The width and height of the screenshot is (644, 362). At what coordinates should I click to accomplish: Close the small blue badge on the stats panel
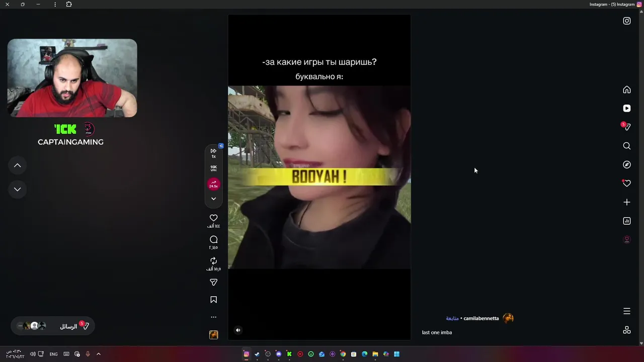pos(221,146)
